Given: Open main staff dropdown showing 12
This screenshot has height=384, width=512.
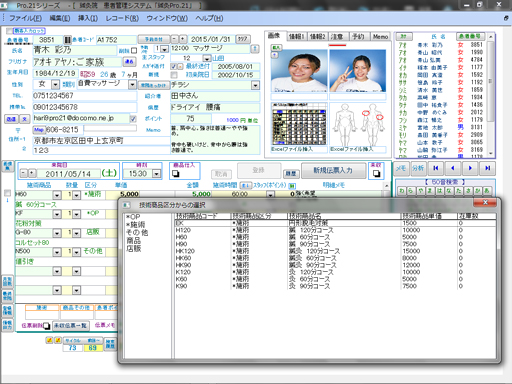Looking at the screenshot, I should 207,58.
